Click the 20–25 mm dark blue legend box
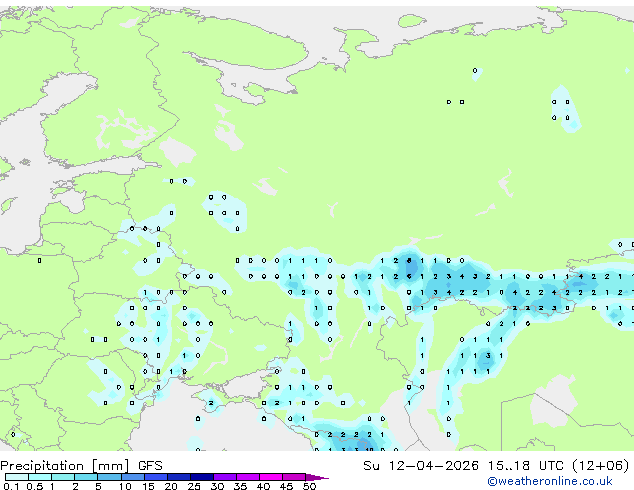Viewport: 634px width, 490px height. pyautogui.click(x=179, y=477)
